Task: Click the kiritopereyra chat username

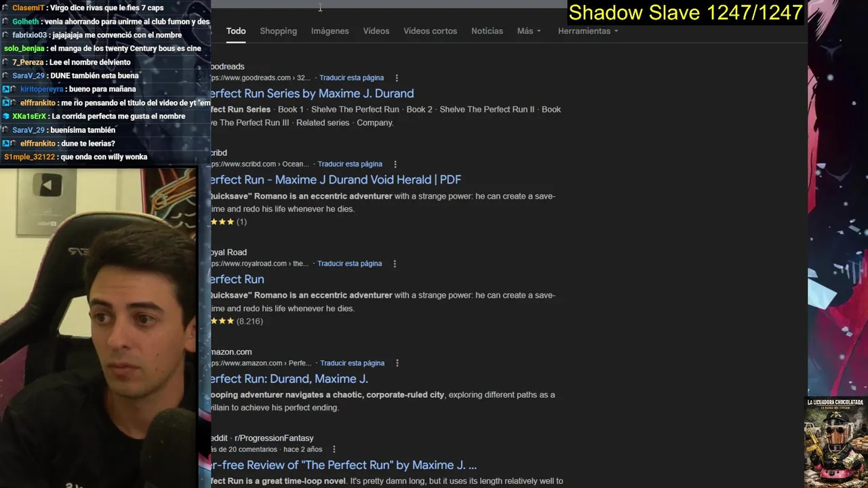Action: pos(41,89)
